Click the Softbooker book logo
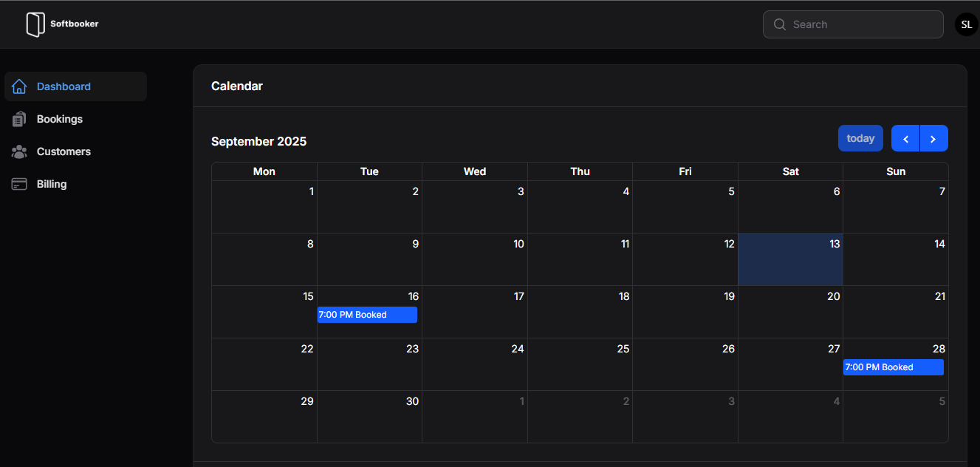The width and height of the screenshot is (980, 467). [x=35, y=24]
